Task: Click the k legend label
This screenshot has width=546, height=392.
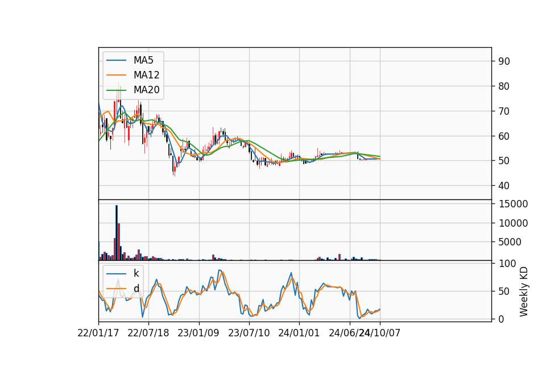Action: point(136,273)
